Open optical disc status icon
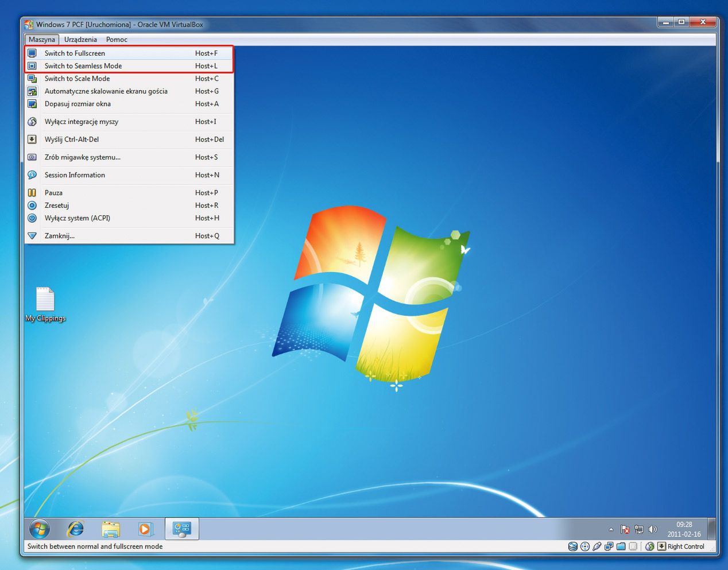728x570 pixels. click(584, 546)
